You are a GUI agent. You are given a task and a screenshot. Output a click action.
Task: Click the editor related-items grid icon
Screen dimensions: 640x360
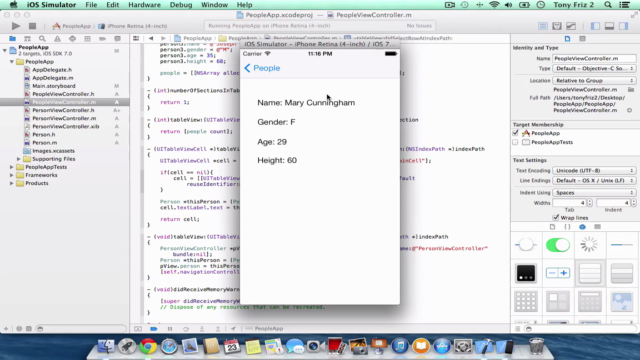136,38
